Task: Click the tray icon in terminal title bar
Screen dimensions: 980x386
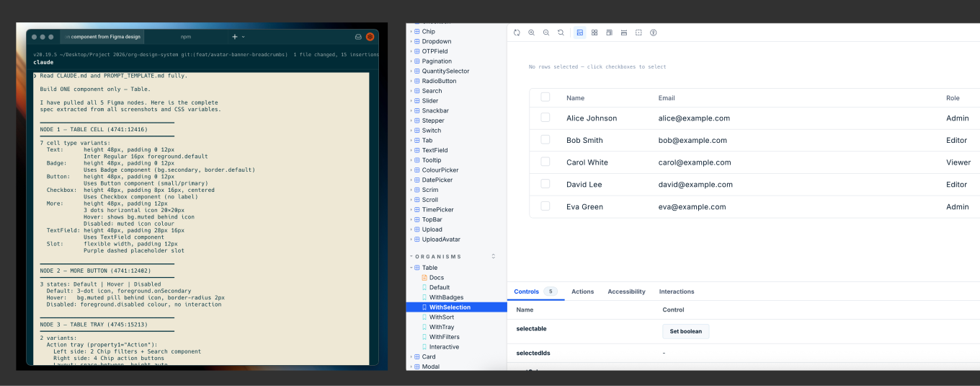Action: [358, 36]
